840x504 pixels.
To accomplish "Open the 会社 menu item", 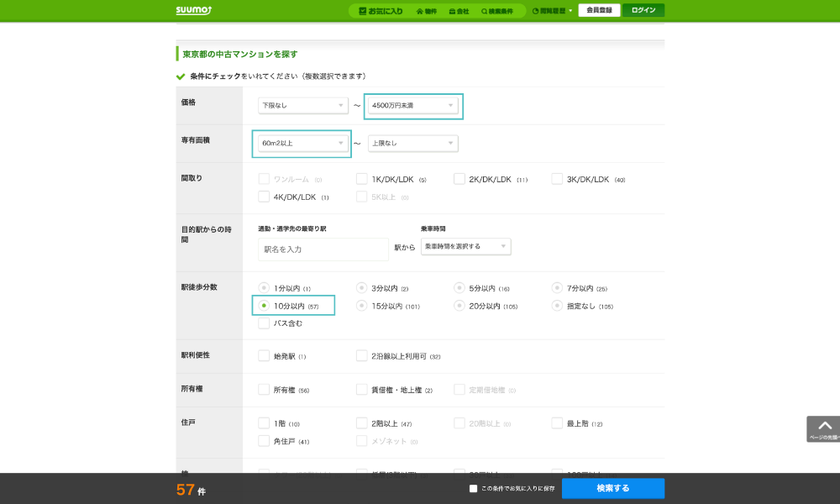I will (x=459, y=11).
